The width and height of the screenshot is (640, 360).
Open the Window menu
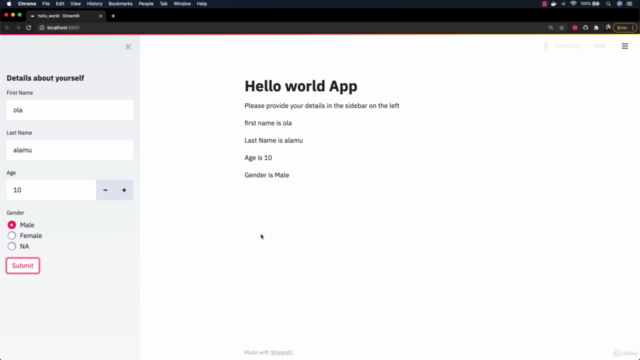[182, 4]
